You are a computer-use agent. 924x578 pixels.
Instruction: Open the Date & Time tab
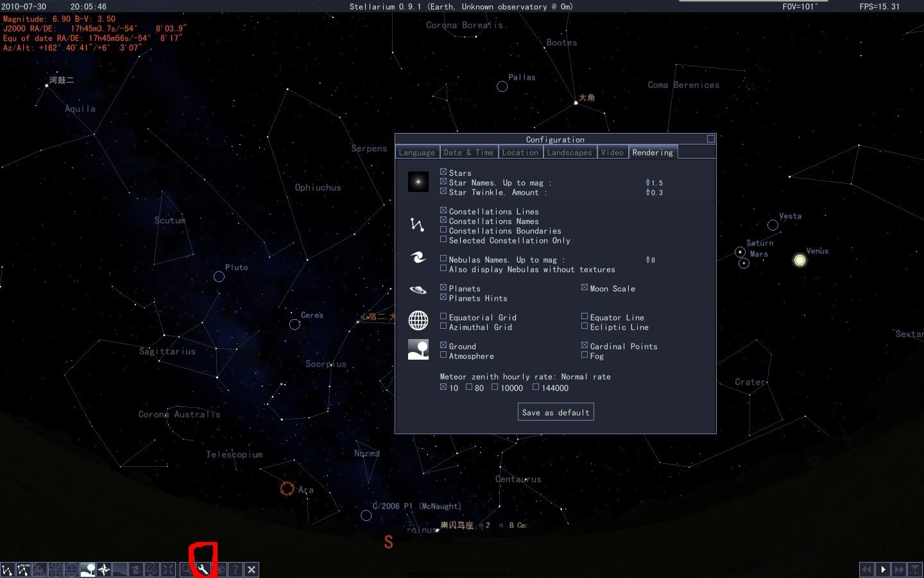point(468,152)
